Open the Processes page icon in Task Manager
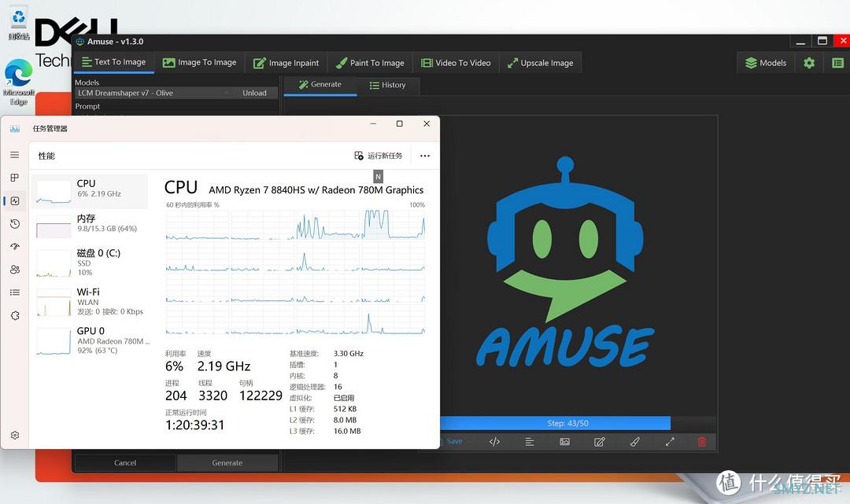This screenshot has height=504, width=850. pos(15,178)
